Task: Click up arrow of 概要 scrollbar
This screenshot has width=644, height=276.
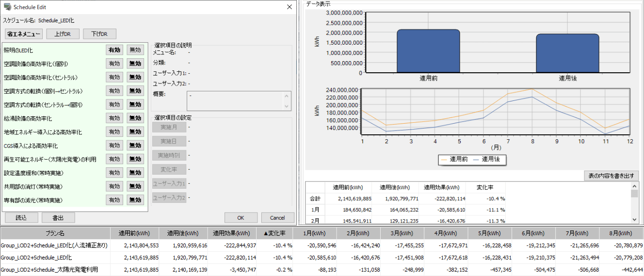Action: tap(287, 96)
